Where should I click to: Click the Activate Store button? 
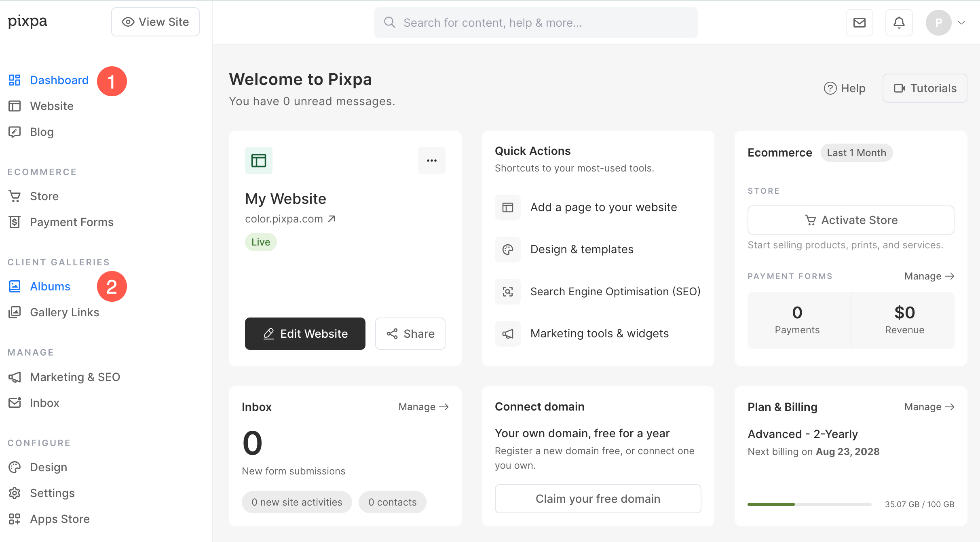[851, 220]
